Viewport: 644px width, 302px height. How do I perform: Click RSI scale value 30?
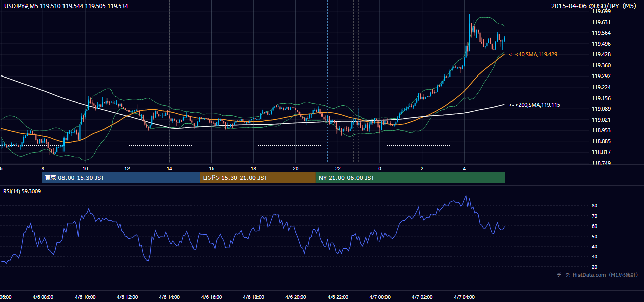pyautogui.click(x=595, y=257)
